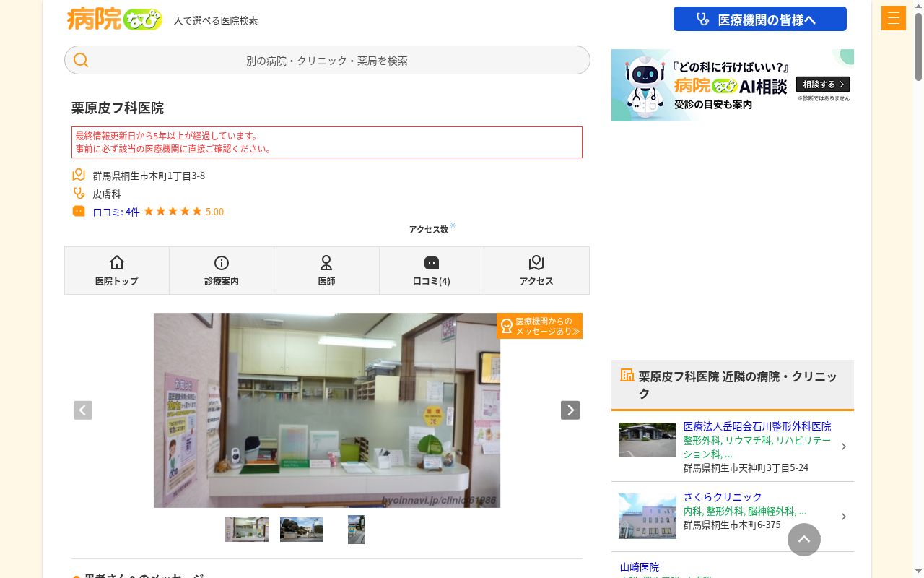Click the さくらクリニック building thumbnail
This screenshot has height=578, width=924.
pos(648,516)
